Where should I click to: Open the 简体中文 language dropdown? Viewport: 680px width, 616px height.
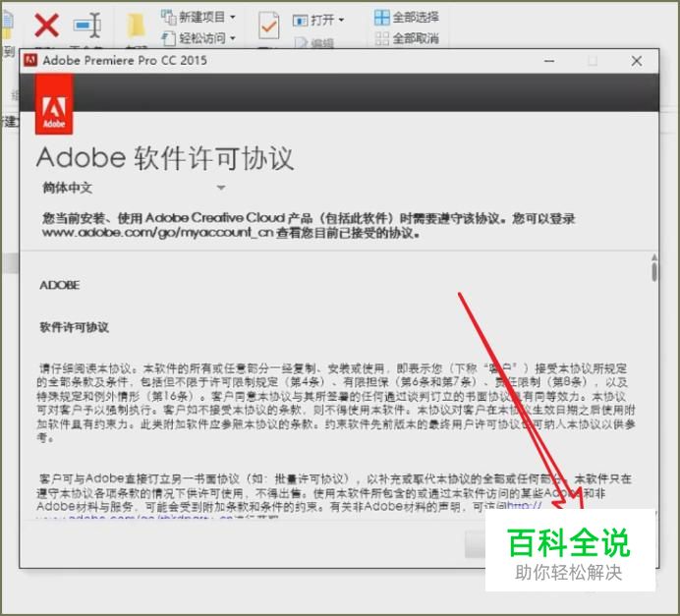(x=133, y=188)
